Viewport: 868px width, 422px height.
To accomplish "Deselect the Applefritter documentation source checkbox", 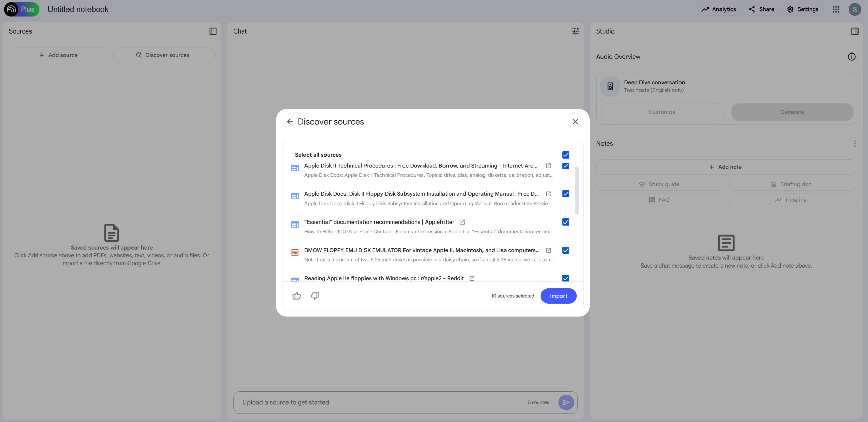I will [x=566, y=222].
